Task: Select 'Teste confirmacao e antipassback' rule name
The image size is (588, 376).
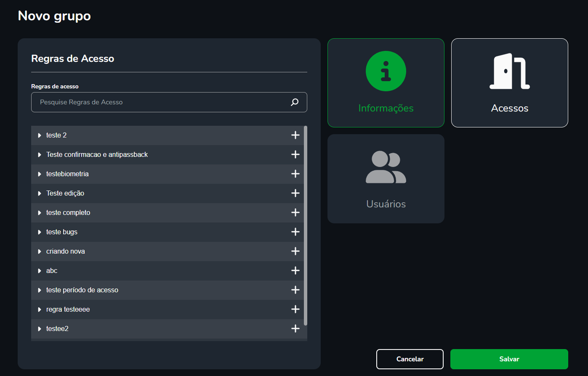Action: pyautogui.click(x=97, y=155)
